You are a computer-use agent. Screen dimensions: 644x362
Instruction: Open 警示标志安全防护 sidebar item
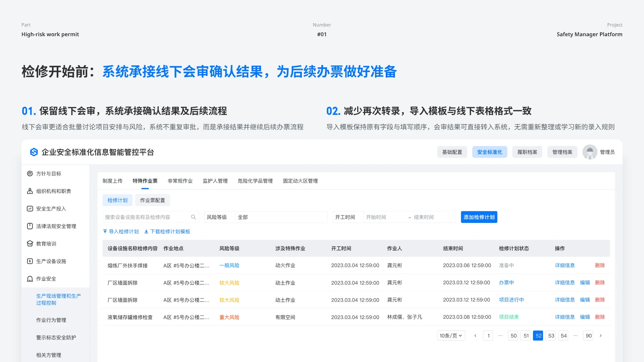[x=56, y=338]
